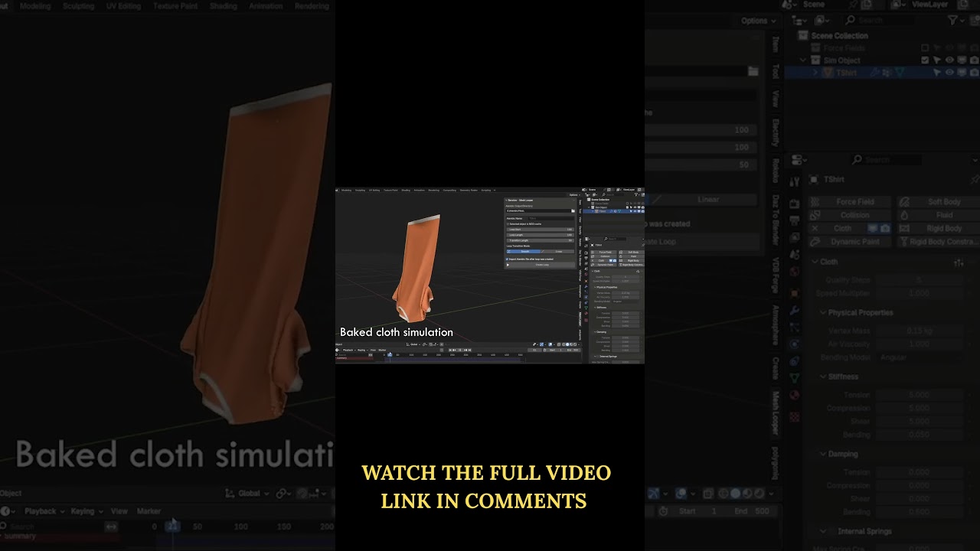This screenshot has width=980, height=551.
Task: Click snapping magnet icon in enlarged bottom-left header
Action: tap(302, 494)
